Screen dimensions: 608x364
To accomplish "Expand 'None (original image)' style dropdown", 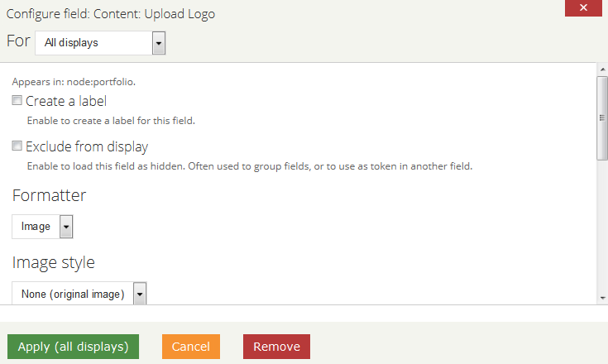I will pyautogui.click(x=79, y=294).
